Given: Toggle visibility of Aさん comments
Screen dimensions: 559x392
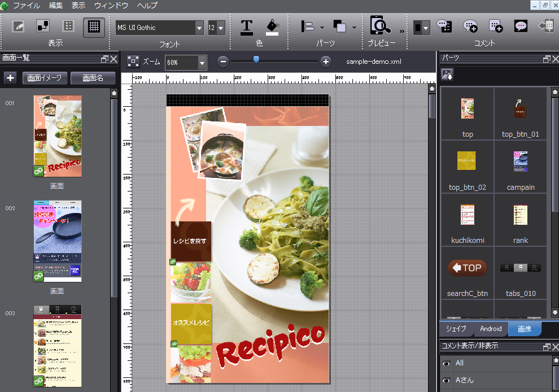Looking at the screenshot, I should (x=446, y=380).
